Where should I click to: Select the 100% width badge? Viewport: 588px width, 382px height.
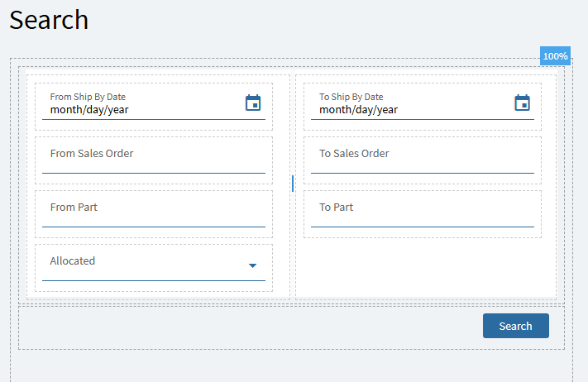555,56
